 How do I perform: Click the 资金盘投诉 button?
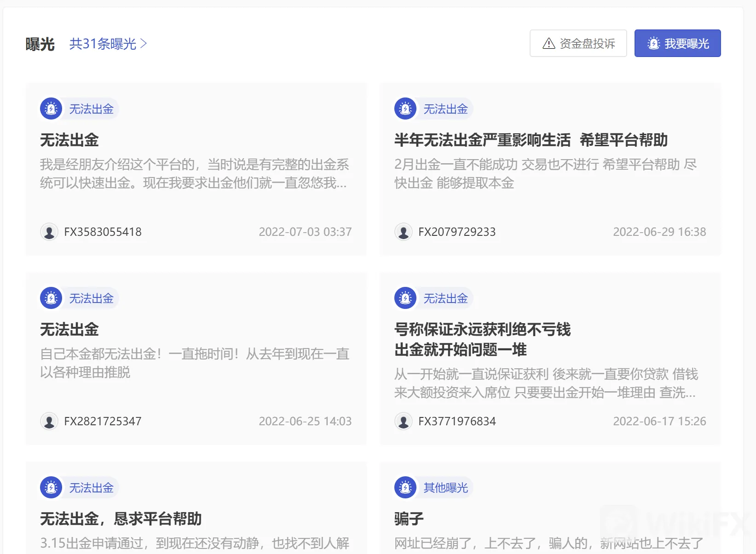tap(578, 43)
